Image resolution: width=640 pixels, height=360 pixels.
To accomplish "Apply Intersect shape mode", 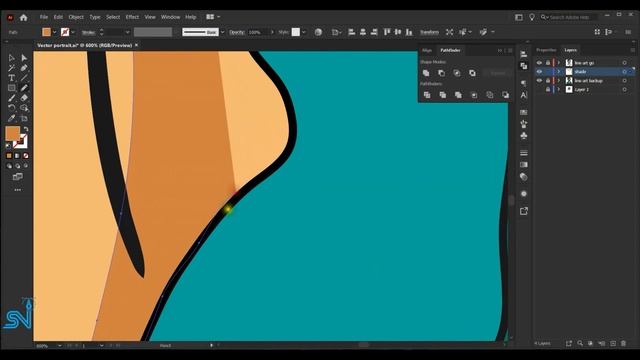I will coord(457,73).
